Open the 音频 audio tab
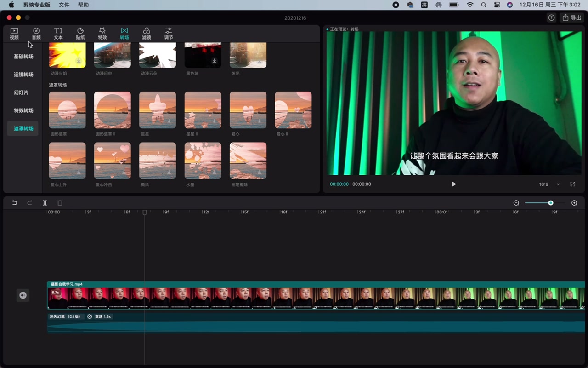Viewport: 588px width, 368px height. coord(36,34)
